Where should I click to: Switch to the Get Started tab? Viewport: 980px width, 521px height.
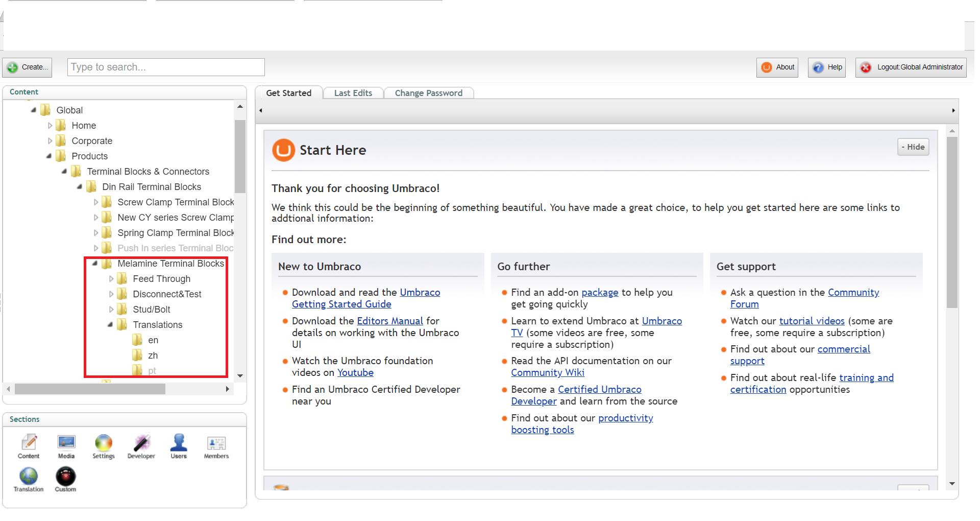tap(289, 93)
